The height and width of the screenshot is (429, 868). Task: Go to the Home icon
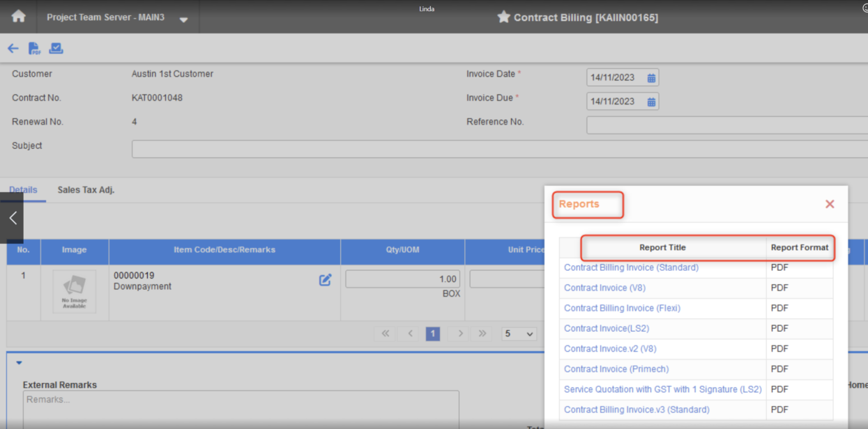point(17,16)
